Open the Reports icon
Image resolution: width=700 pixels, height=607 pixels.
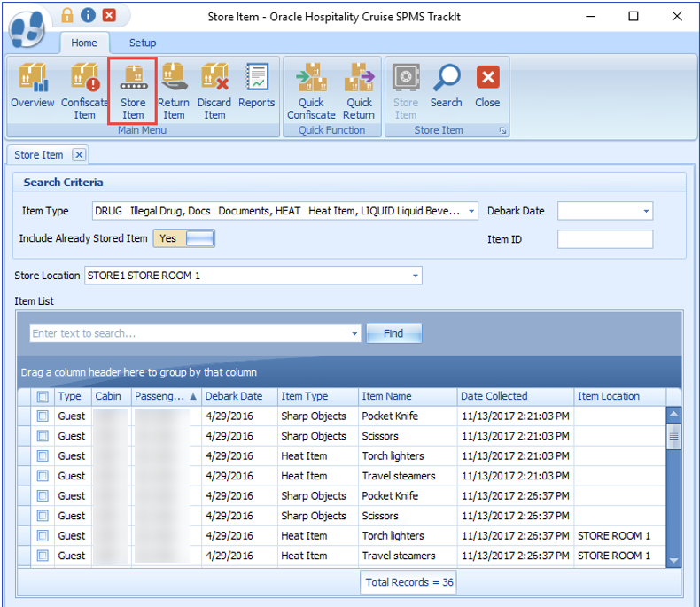257,86
